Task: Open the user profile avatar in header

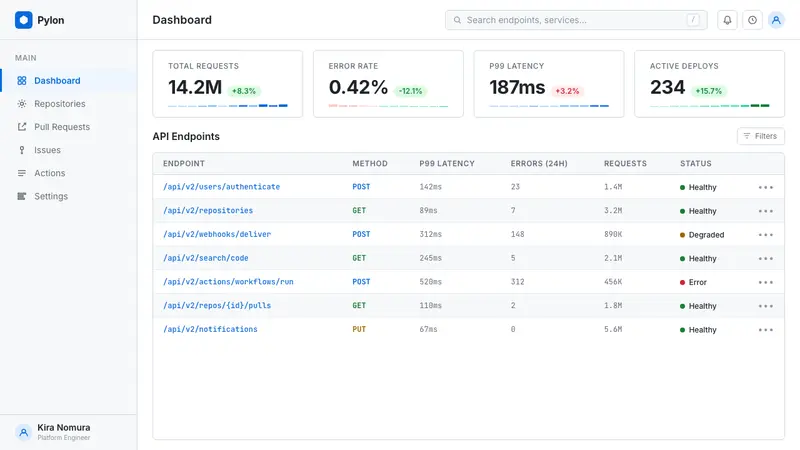Action: click(776, 20)
